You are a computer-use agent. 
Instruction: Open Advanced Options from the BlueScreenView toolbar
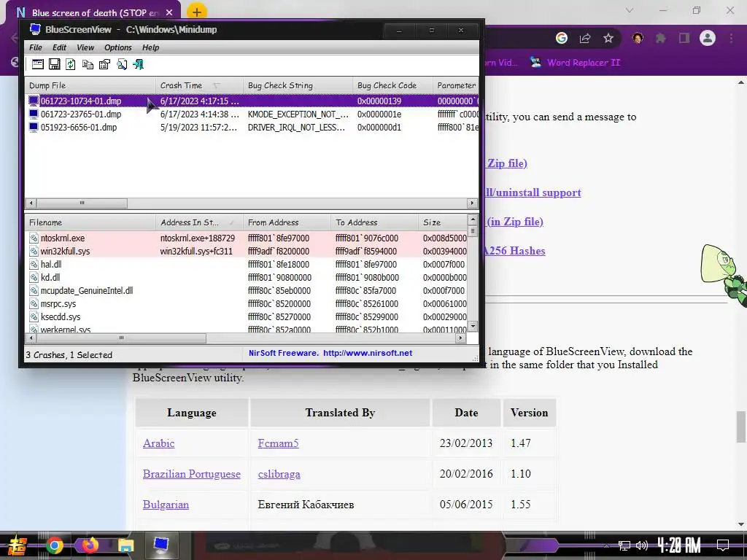pyautogui.click(x=38, y=64)
